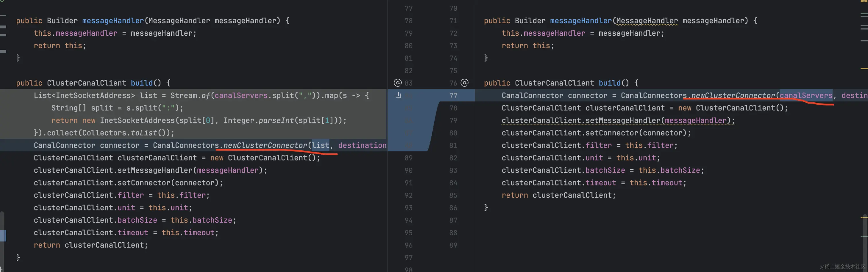
Task: Click "public Builder messageHandler" signature in right pane
Action: tap(621, 21)
